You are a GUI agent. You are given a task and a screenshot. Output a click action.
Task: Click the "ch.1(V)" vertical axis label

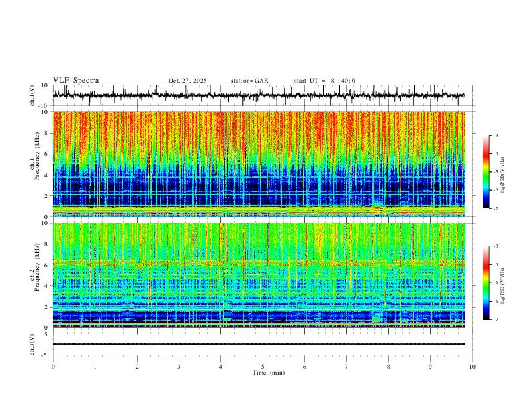[32, 95]
